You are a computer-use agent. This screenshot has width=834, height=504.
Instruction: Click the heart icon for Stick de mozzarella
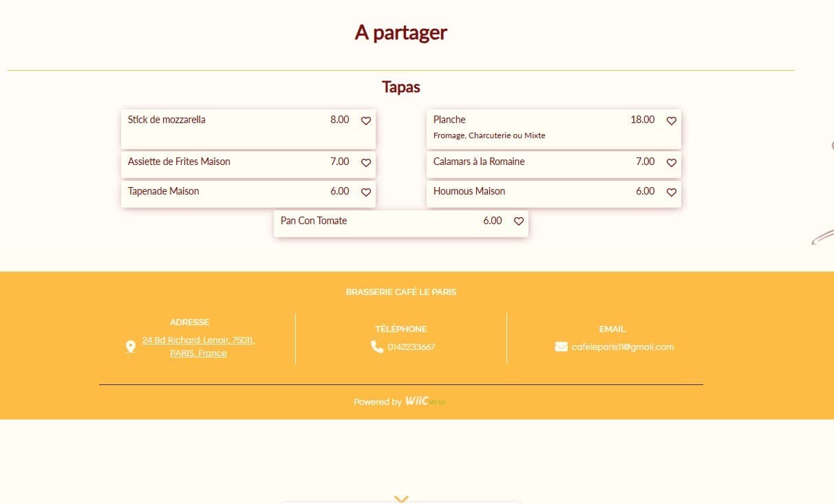click(x=365, y=120)
